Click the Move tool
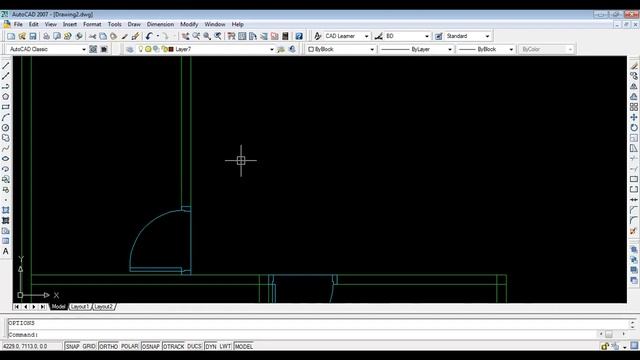Viewport: 640px width, 360px height. pos(633,118)
